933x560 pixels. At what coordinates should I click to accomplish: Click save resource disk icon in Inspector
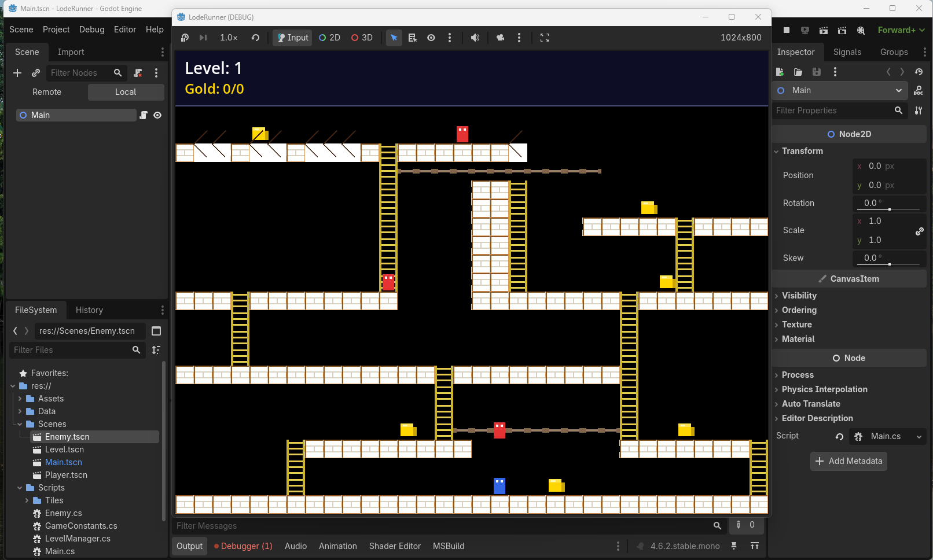click(x=817, y=72)
